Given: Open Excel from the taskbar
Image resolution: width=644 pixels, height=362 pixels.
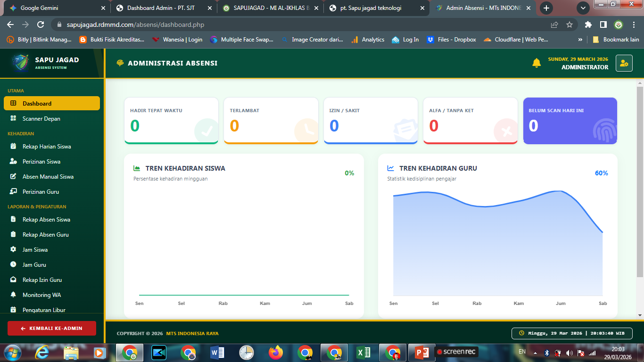Looking at the screenshot, I should click(x=363, y=352).
